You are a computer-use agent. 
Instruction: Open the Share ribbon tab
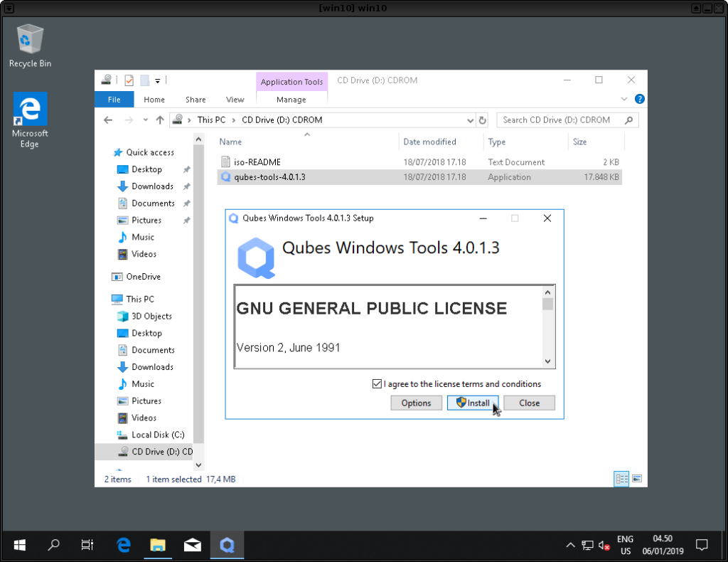click(196, 100)
